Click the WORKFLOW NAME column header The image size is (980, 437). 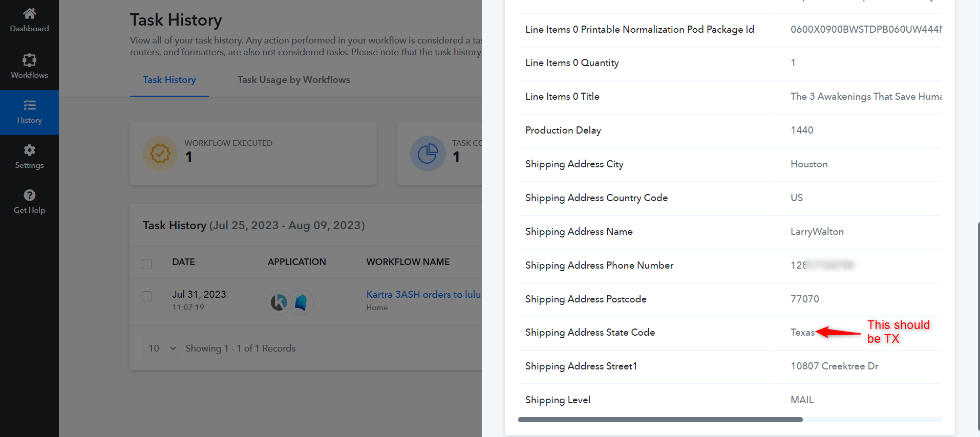click(x=408, y=261)
